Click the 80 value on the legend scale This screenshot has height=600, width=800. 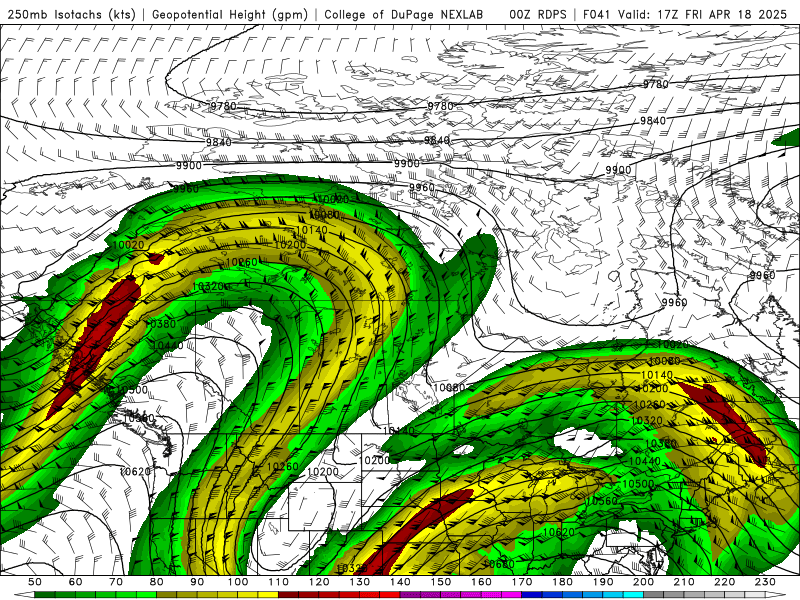(157, 582)
